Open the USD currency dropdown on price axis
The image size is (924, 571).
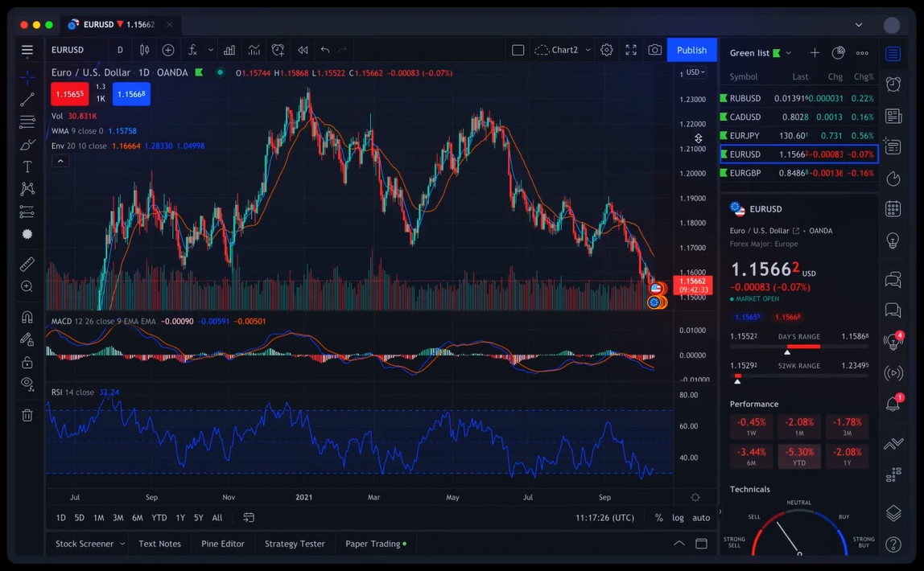695,72
